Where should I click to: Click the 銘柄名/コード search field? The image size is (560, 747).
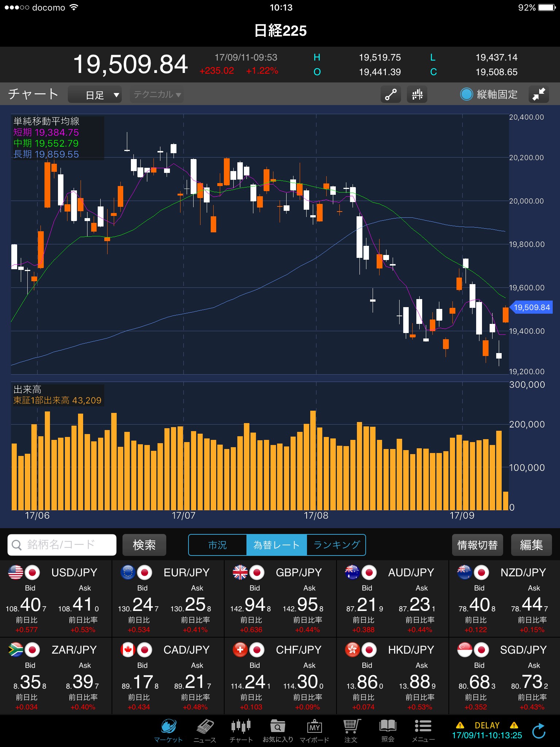click(62, 545)
